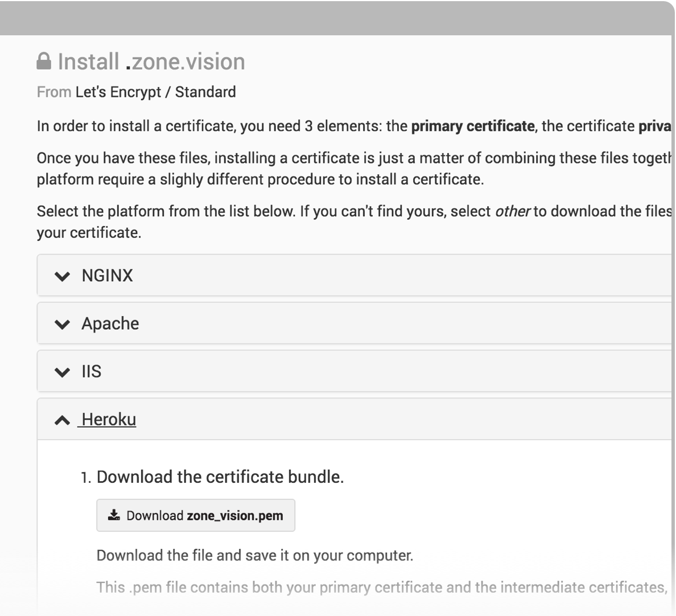Download the zone_vision.pem file

(x=196, y=515)
